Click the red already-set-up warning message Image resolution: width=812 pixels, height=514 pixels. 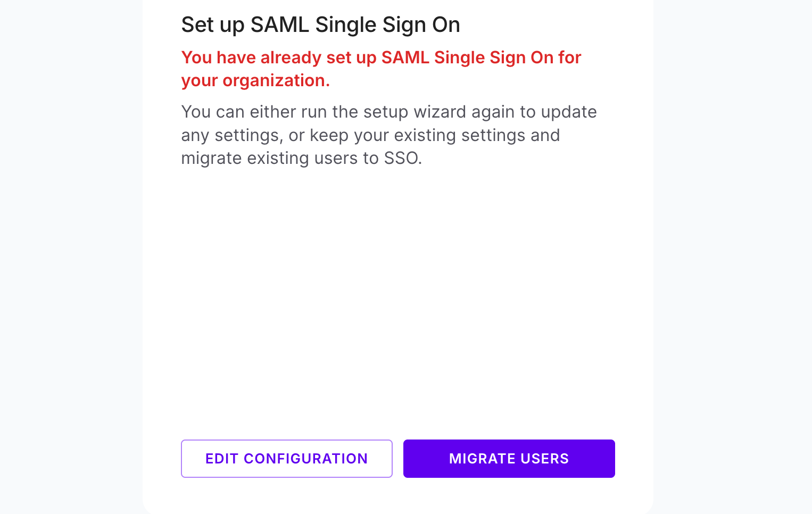(x=381, y=69)
